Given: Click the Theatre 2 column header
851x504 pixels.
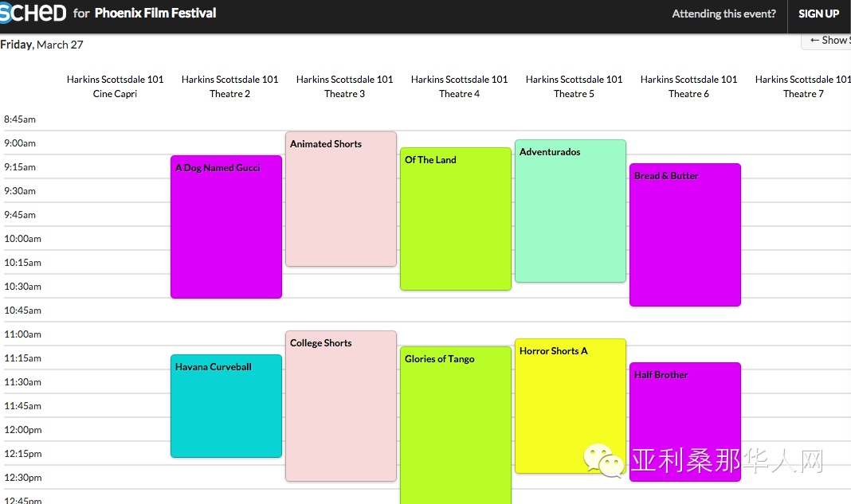Looking at the screenshot, I should click(x=230, y=86).
